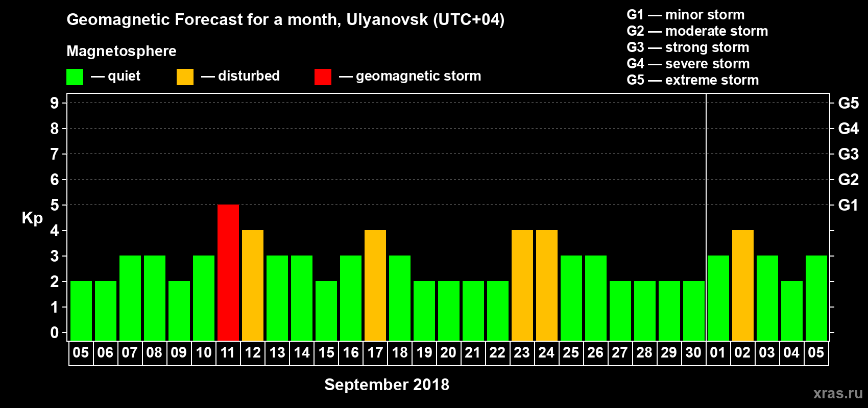Image resolution: width=868 pixels, height=408 pixels.
Task: Select the green bar above date 04
Action: click(792, 311)
